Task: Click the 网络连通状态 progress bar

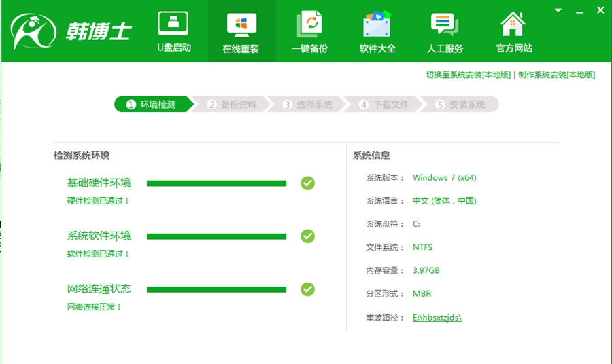Action: [x=217, y=289]
